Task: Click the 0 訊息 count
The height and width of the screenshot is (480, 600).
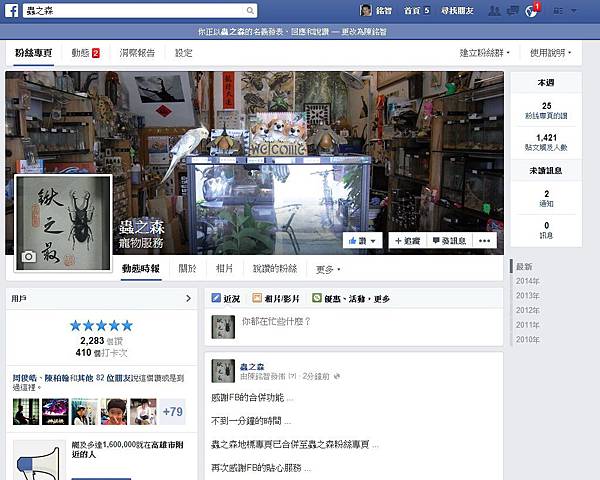Action: pos(546,230)
